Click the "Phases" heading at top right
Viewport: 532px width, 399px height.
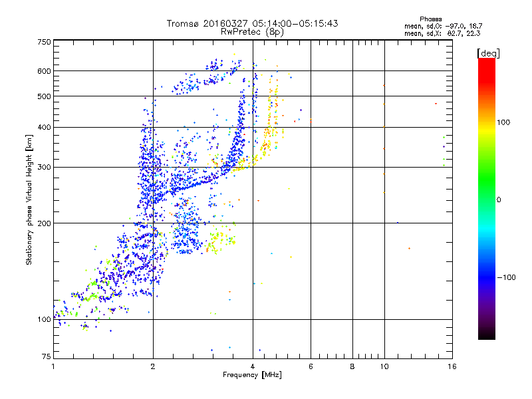click(x=430, y=19)
